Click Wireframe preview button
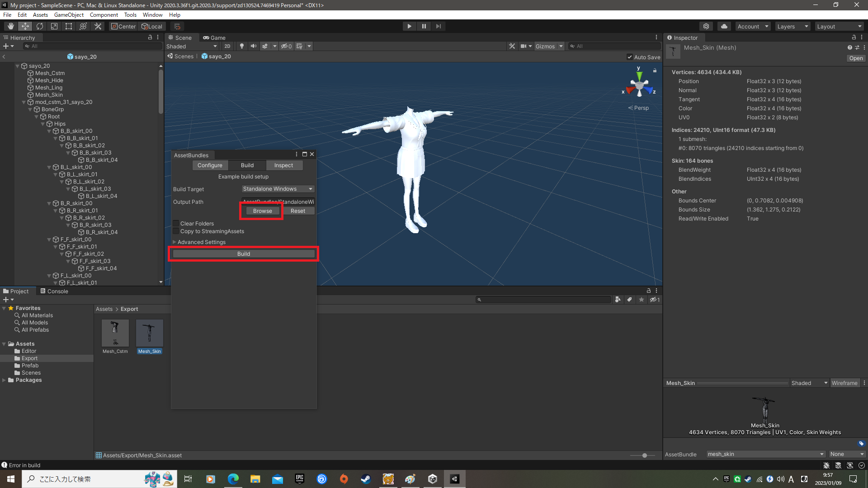The image size is (868, 488). (x=844, y=383)
